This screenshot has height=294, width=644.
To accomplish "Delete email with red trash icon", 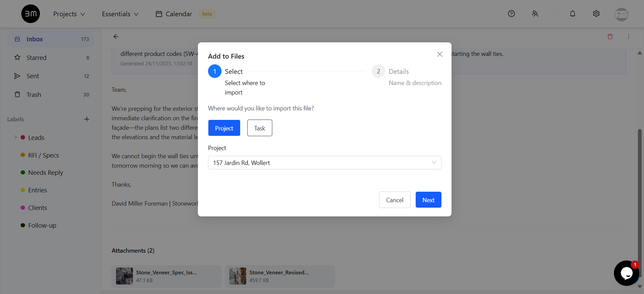I will [610, 37].
